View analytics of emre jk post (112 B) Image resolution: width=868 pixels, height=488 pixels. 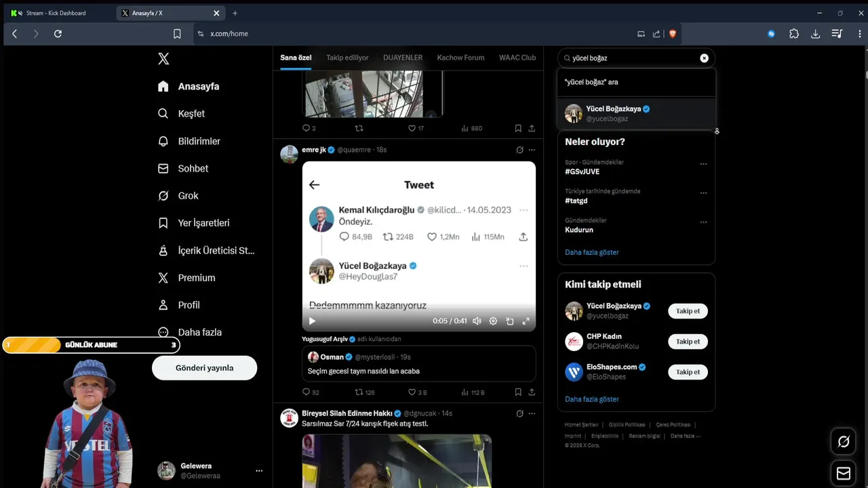click(473, 392)
